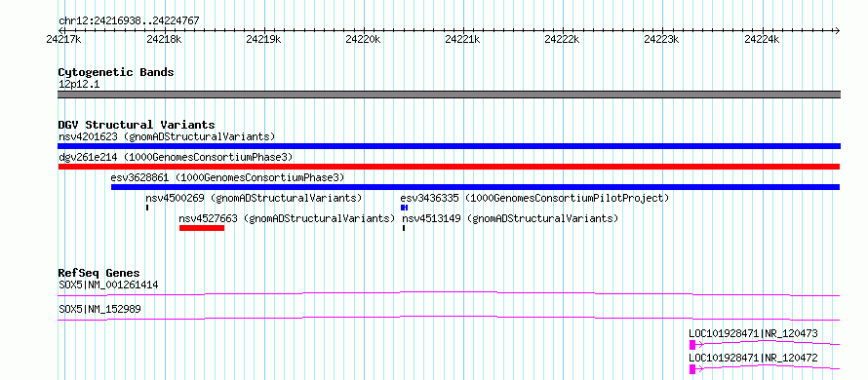The image size is (868, 380).
Task: Click the ruler's right arrowhead
Action: tap(837, 30)
